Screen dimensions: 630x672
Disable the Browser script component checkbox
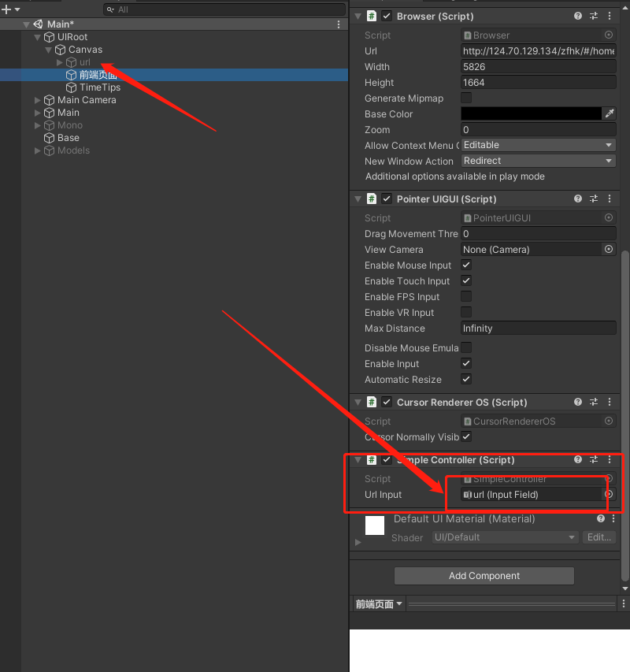[387, 17]
